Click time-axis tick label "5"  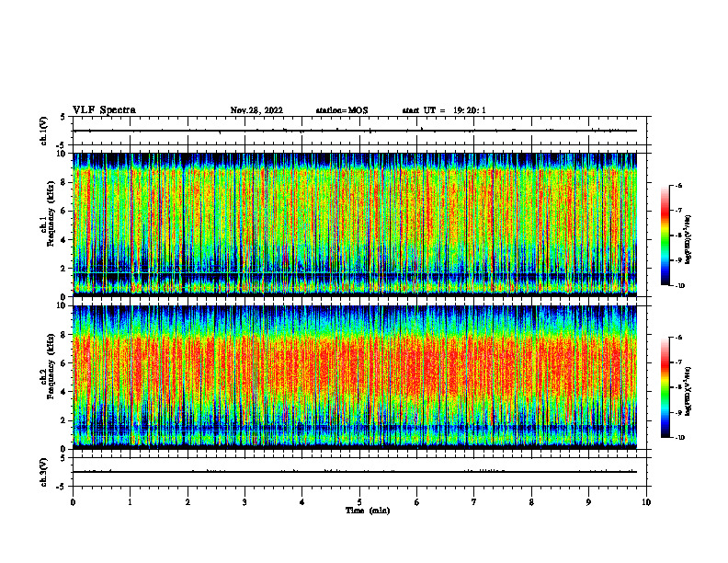(x=359, y=502)
